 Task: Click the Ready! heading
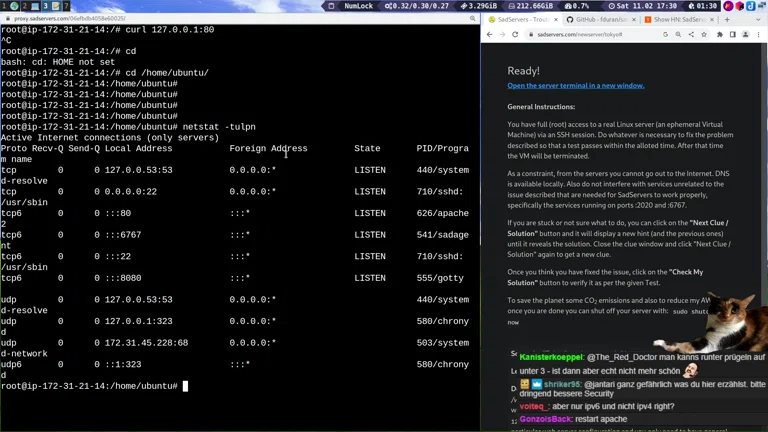point(523,71)
